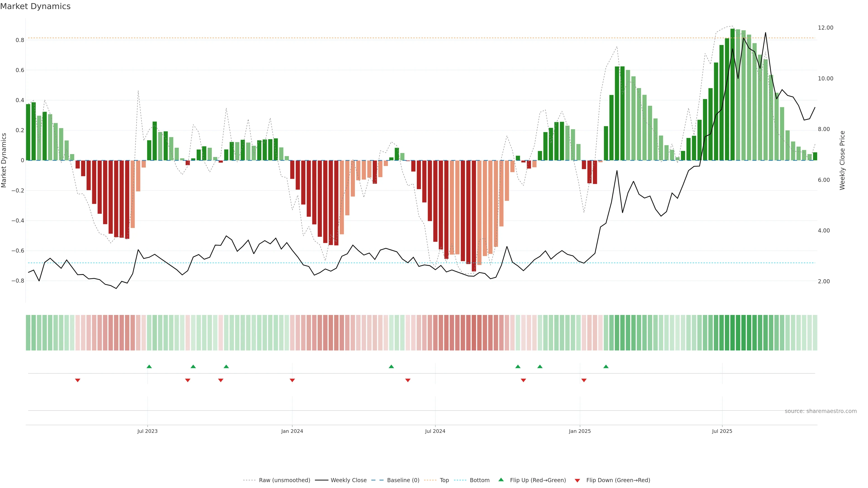Click the Jul 2025 x-axis label

pos(722,431)
